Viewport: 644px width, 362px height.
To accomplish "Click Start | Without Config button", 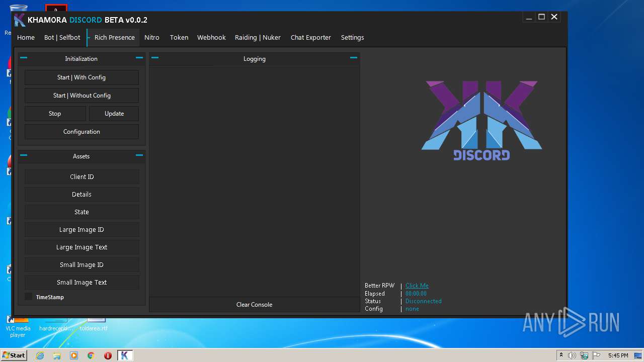I will (82, 96).
